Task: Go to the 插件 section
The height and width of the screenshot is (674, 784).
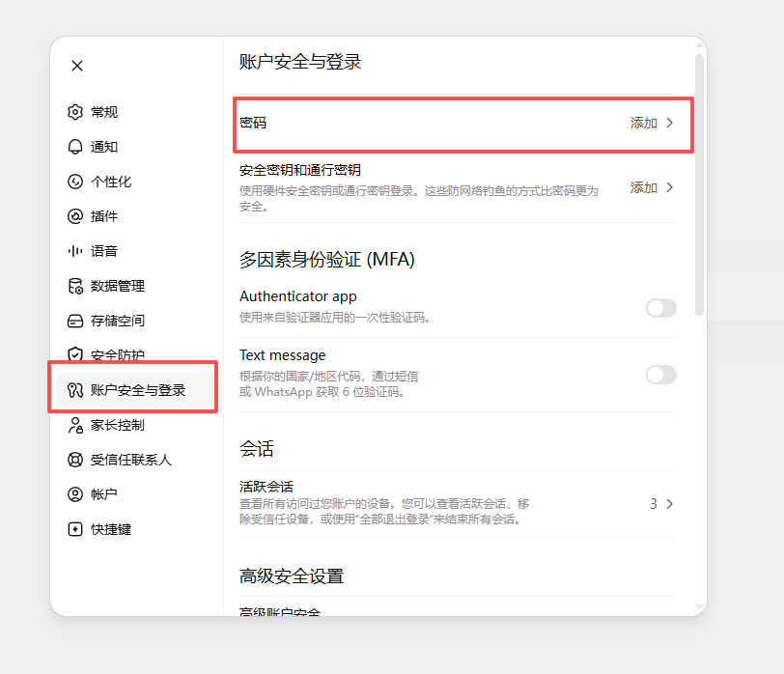Action: [x=104, y=216]
